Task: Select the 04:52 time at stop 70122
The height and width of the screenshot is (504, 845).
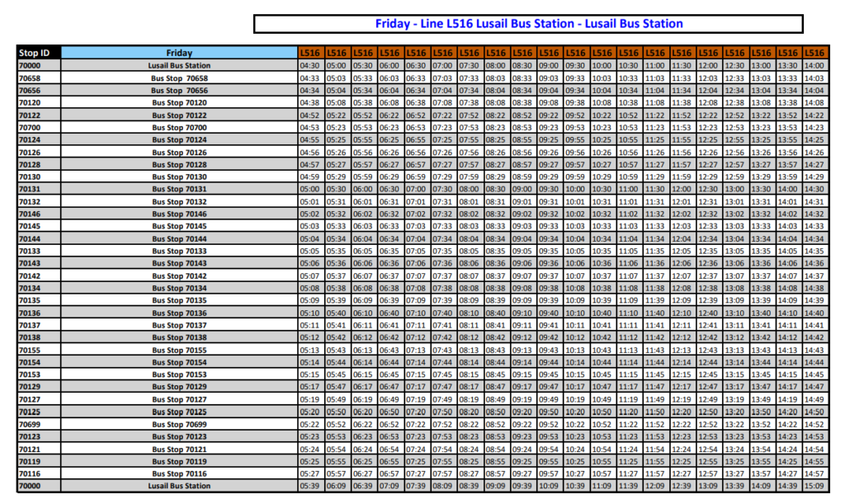Action: [x=309, y=115]
